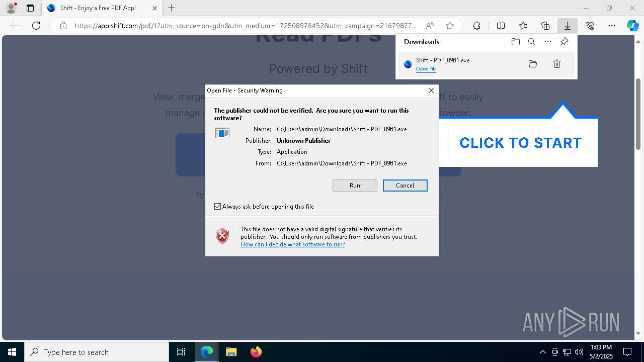The width and height of the screenshot is (644, 362).
Task: Open network status tray icon
Action: click(x=567, y=352)
